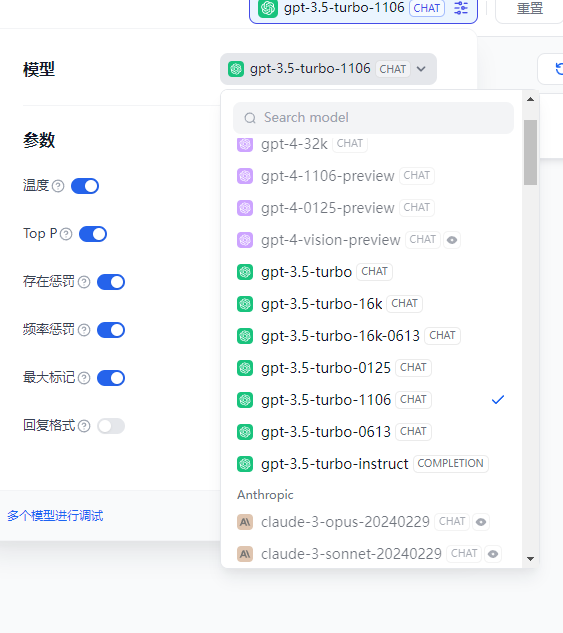Click the 参数 section heading
Image resolution: width=563 pixels, height=633 pixels.
(x=39, y=140)
